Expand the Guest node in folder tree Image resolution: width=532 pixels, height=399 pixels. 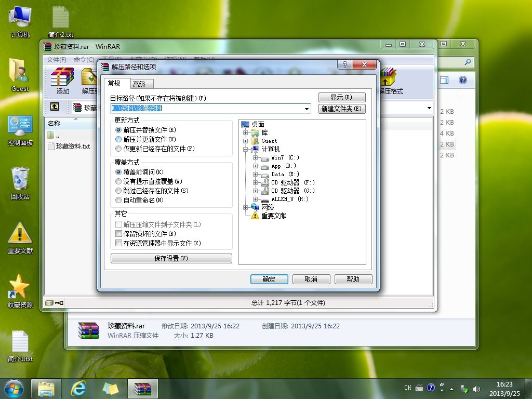[x=245, y=141]
